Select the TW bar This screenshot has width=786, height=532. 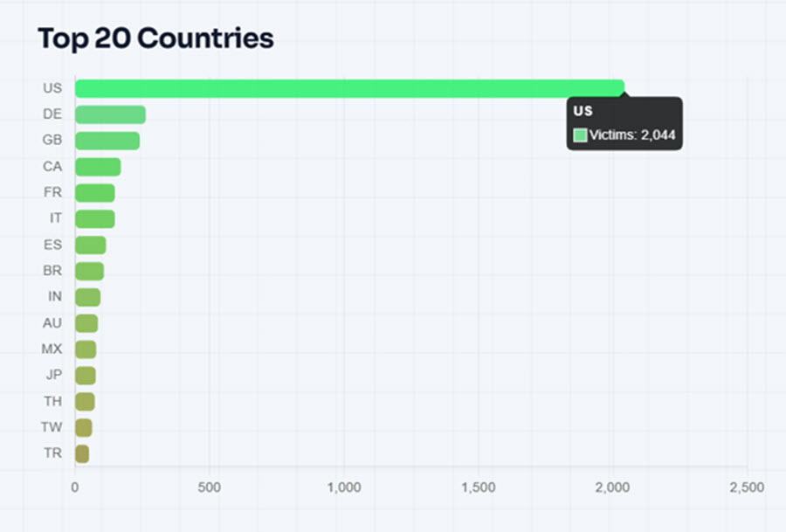(84, 428)
